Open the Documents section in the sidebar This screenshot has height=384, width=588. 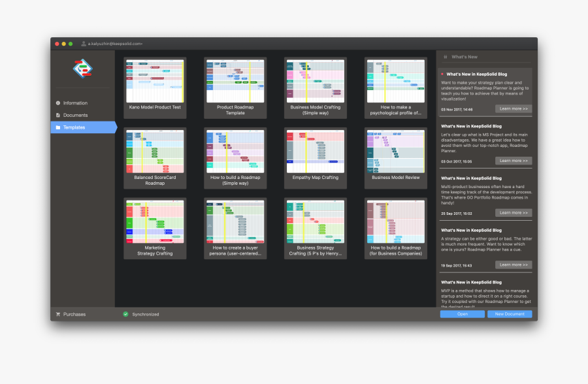coord(75,116)
